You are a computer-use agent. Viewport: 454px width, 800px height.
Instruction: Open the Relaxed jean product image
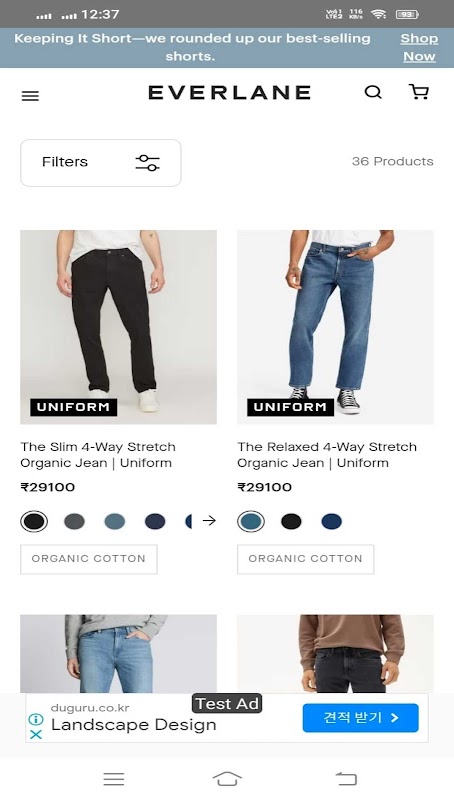tap(335, 327)
